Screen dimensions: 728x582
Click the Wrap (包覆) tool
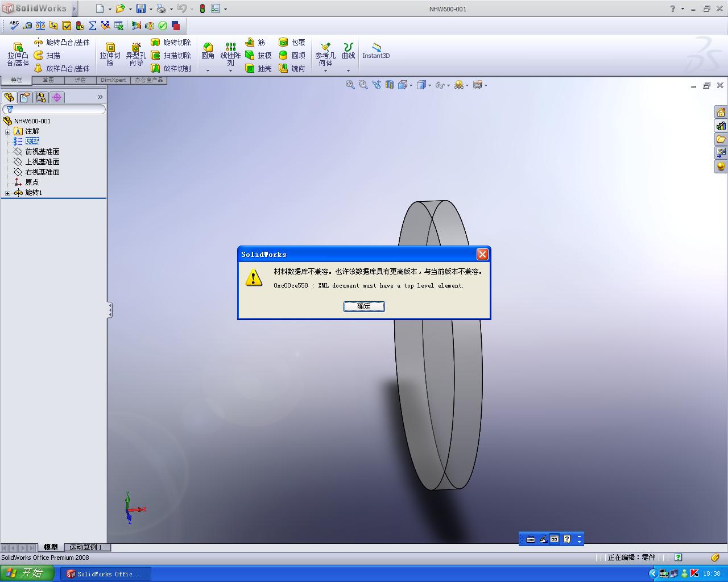tap(292, 43)
